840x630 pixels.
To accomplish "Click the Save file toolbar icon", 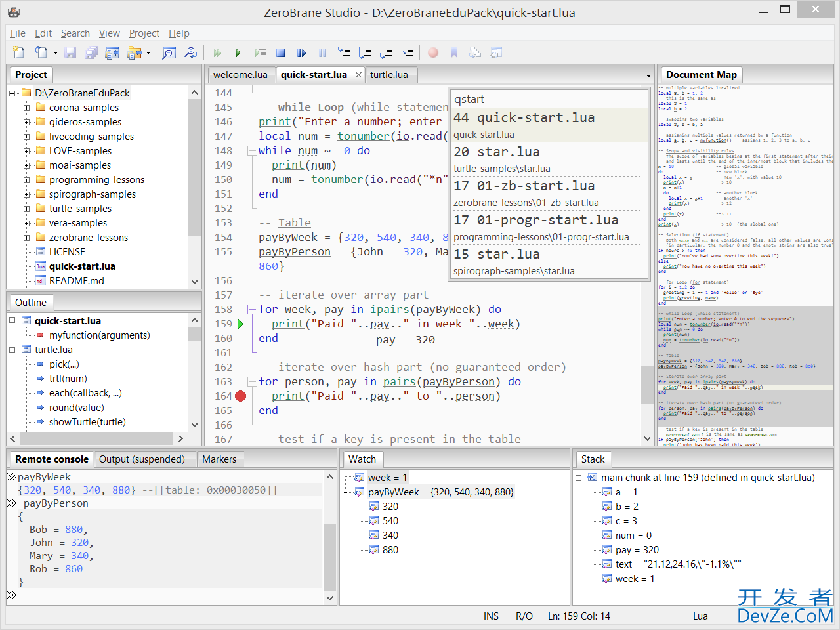I will pyautogui.click(x=70, y=52).
